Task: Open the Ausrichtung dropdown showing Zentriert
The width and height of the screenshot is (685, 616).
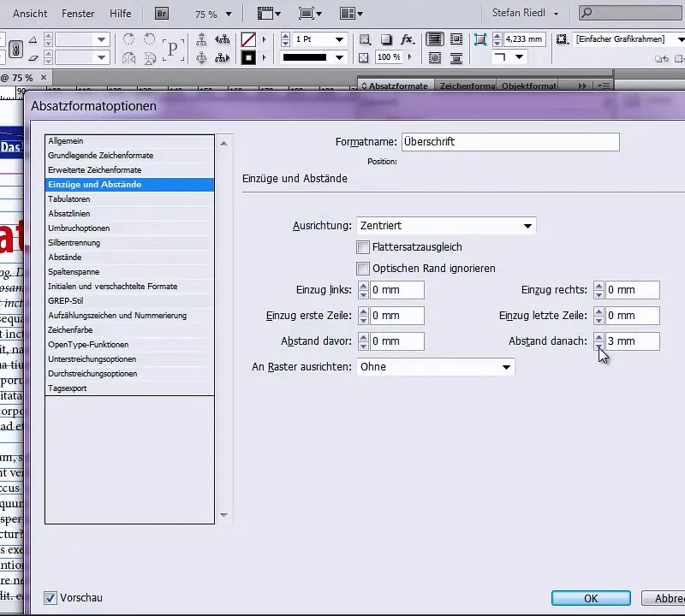Action: (446, 226)
